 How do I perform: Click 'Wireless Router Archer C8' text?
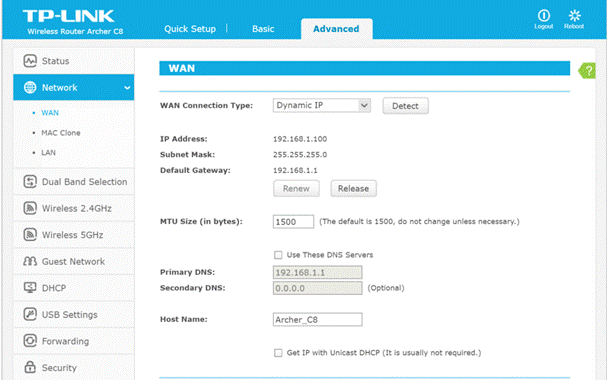[x=75, y=31]
